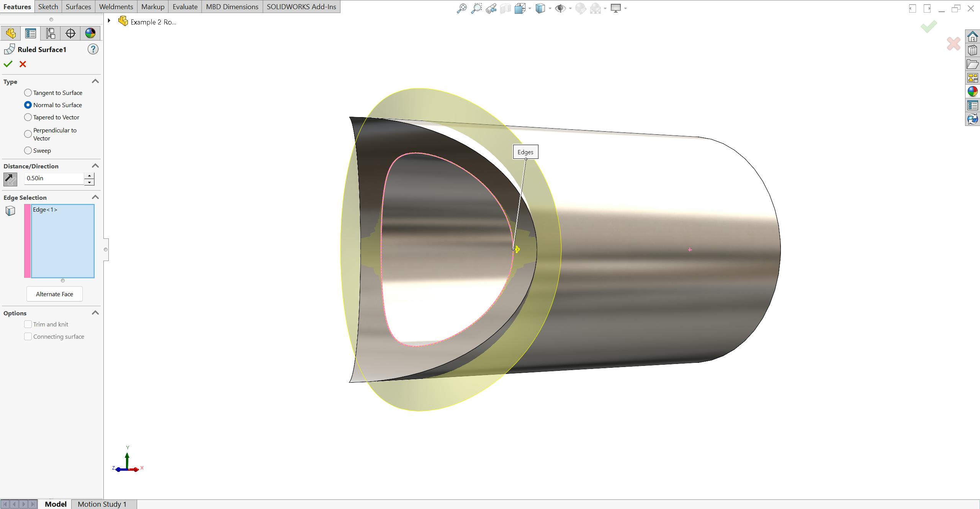Select the Zoom to Area tool
This screenshot has width=980, height=509.
point(477,8)
